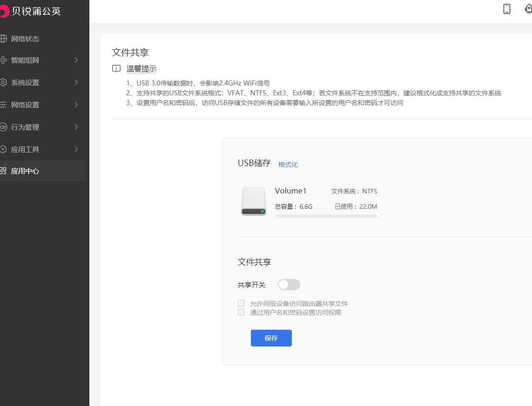Expand the 网络设置 chevron arrow
This screenshot has width=532, height=406.
click(76, 105)
